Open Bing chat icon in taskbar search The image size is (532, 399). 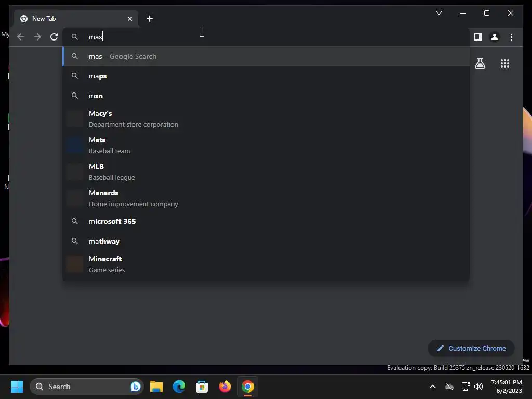[x=136, y=387]
